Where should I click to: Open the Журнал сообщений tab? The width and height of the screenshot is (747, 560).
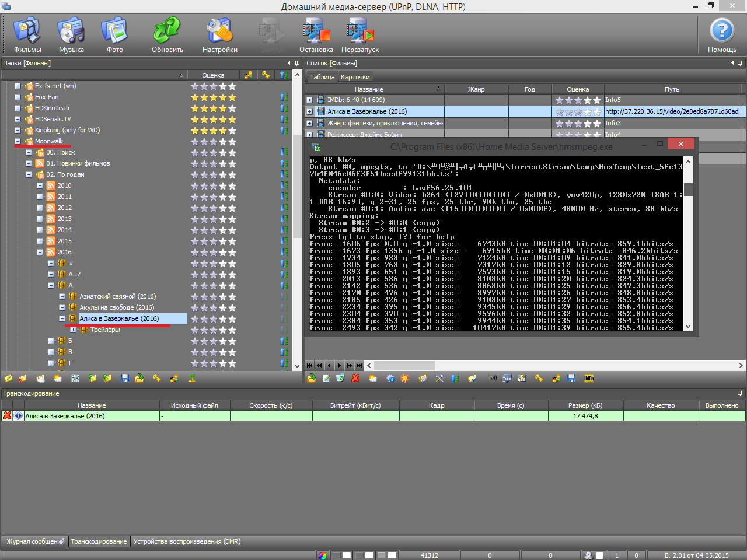click(35, 541)
